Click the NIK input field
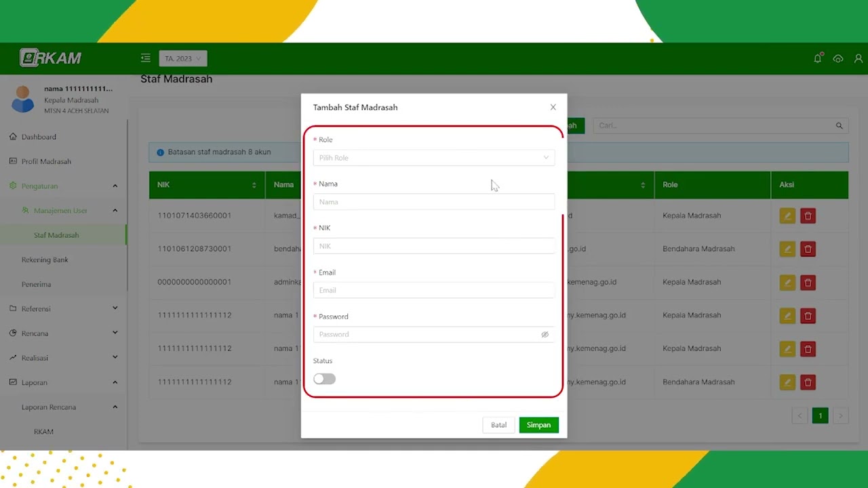This screenshot has width=868, height=488. click(434, 246)
